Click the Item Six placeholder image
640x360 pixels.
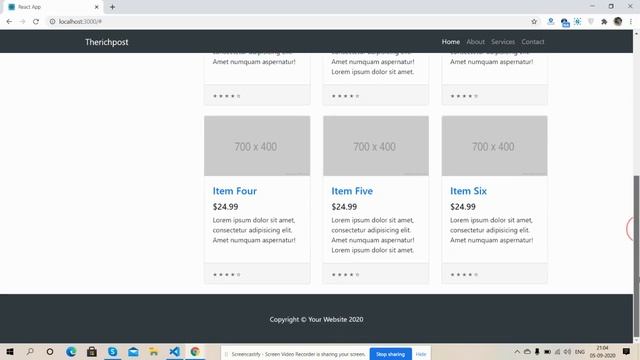495,146
